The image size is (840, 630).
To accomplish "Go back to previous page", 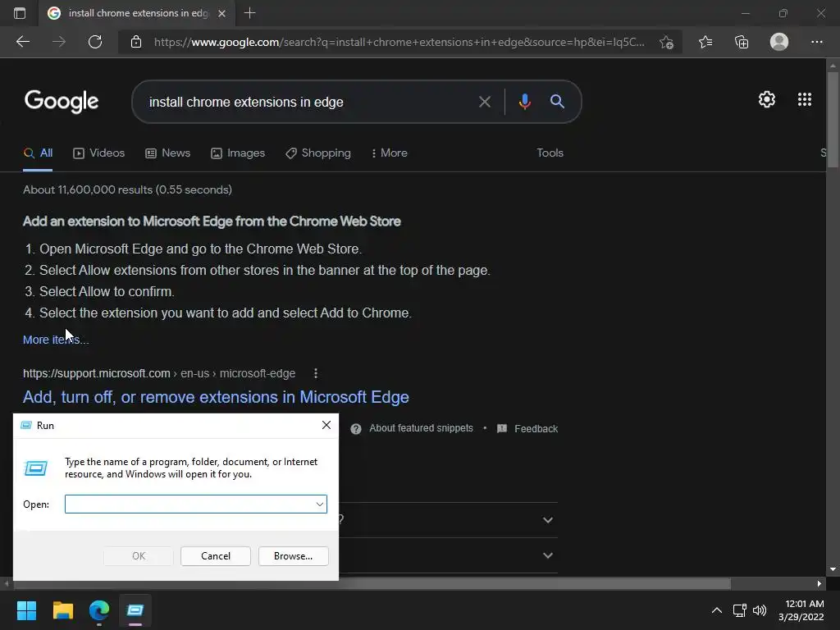I will tap(23, 42).
